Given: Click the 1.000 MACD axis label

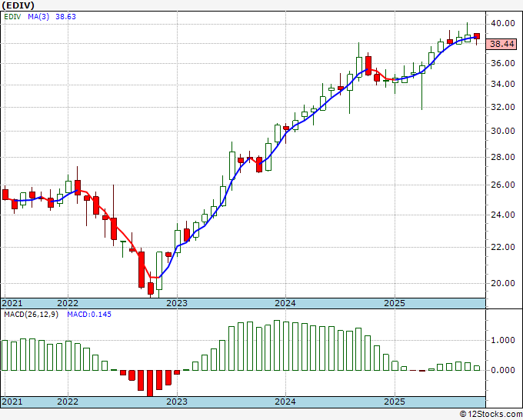Looking at the screenshot, I should tap(503, 340).
